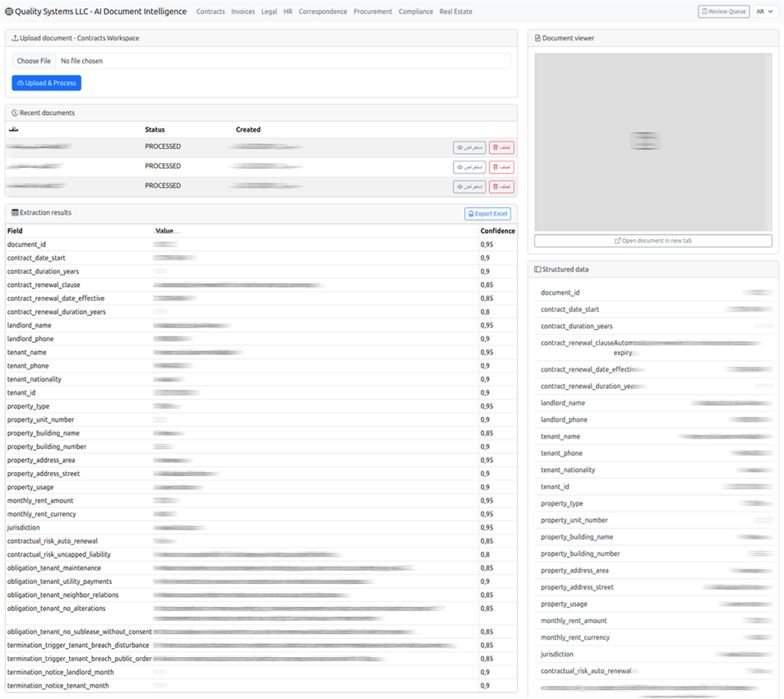Open the AR language dropdown
784x699 pixels.
tap(764, 11)
